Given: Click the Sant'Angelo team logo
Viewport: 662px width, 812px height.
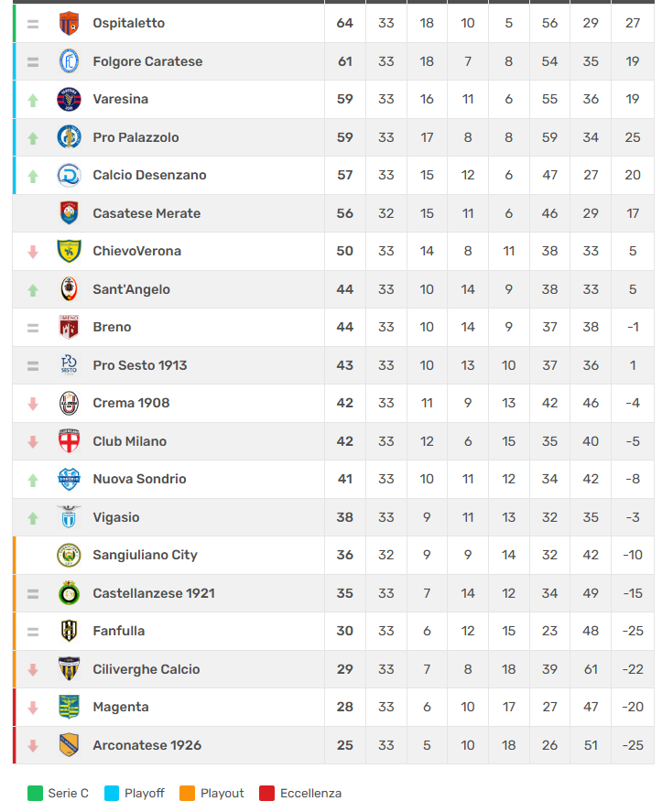Looking at the screenshot, I should (69, 289).
